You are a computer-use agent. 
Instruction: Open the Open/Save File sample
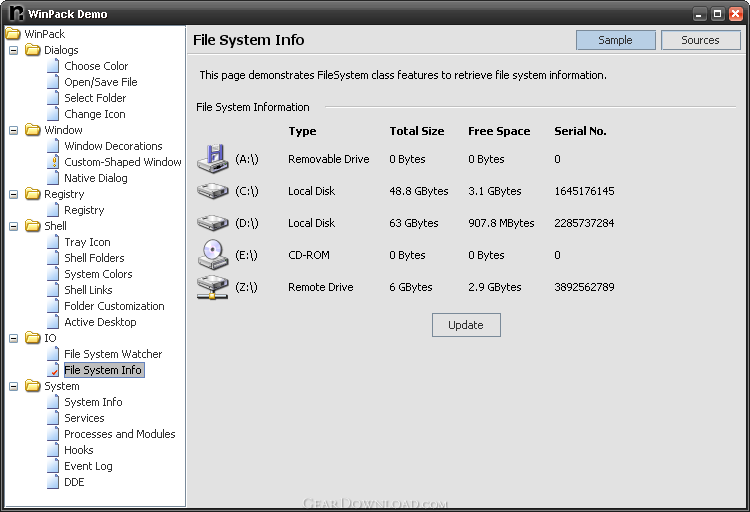[101, 82]
